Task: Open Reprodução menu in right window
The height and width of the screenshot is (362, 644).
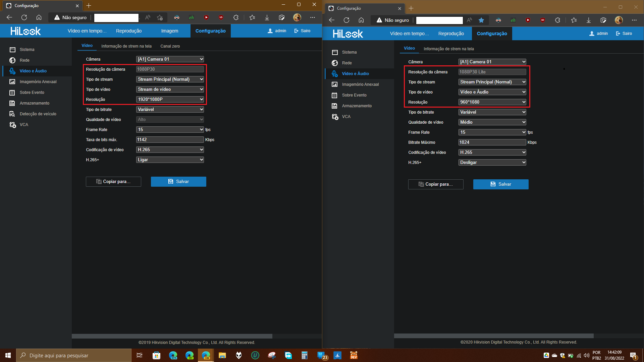Action: pyautogui.click(x=451, y=34)
